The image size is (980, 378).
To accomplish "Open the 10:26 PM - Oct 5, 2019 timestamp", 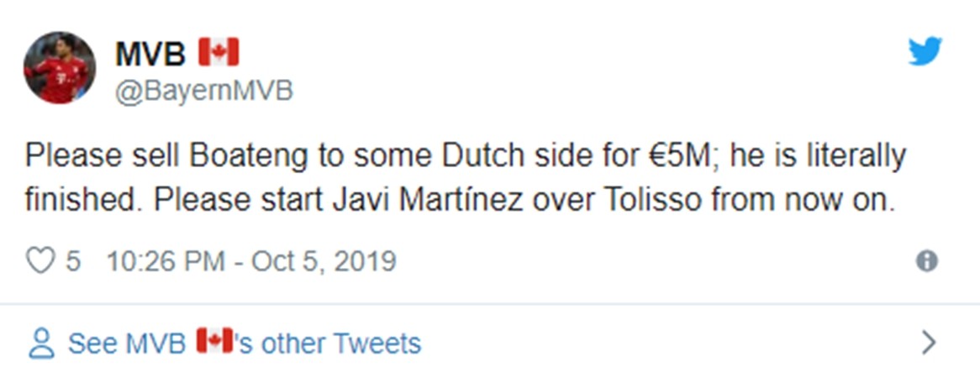I will click(x=250, y=261).
